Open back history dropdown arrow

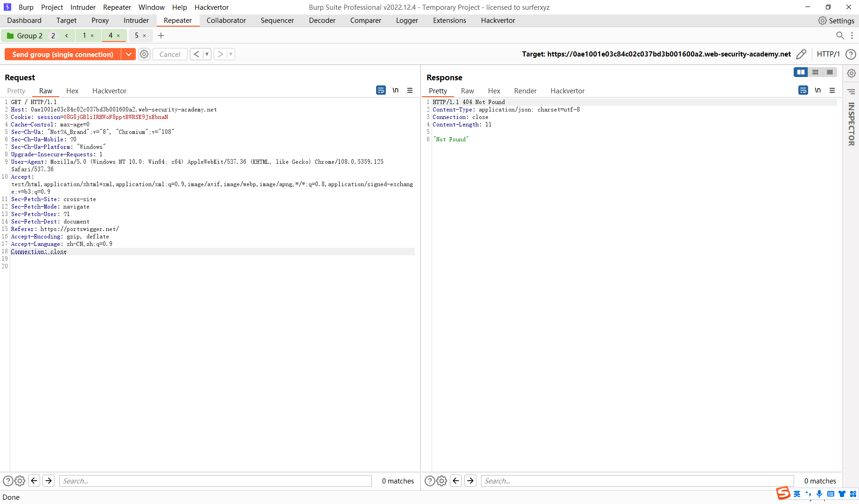pyautogui.click(x=207, y=54)
